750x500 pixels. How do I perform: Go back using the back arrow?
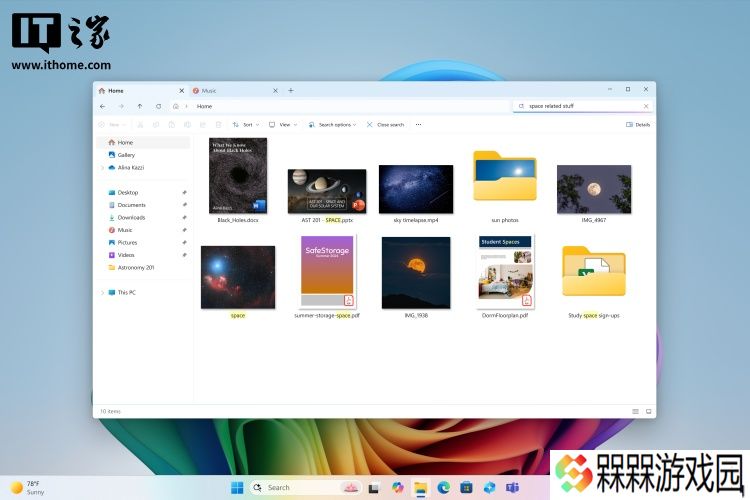103,106
